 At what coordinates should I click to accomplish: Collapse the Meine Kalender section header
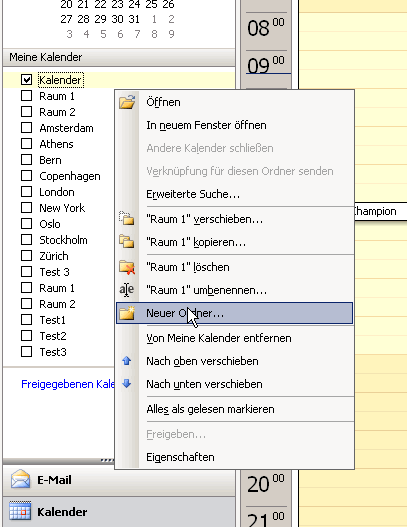[119, 57]
